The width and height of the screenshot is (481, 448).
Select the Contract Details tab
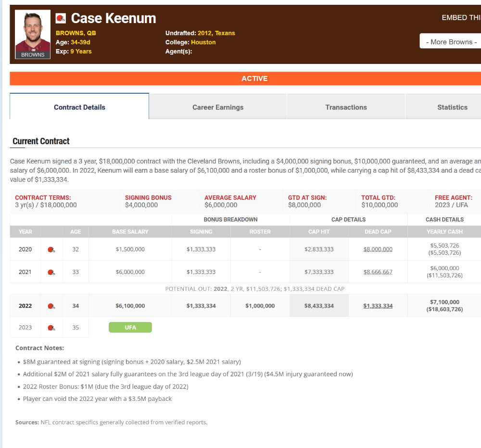79,106
